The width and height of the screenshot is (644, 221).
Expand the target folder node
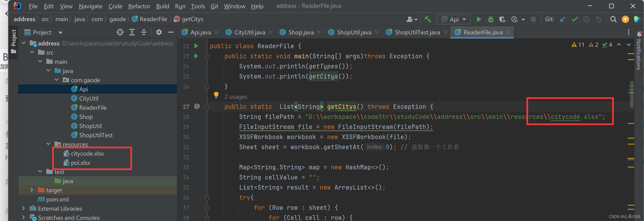(32, 190)
